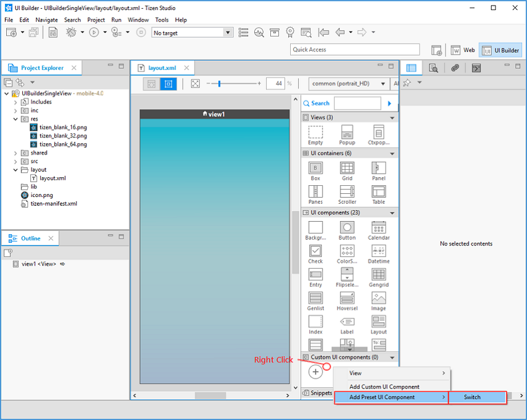Enable the second layout view mode toggle
Screen dimensions: 527x420
168,84
